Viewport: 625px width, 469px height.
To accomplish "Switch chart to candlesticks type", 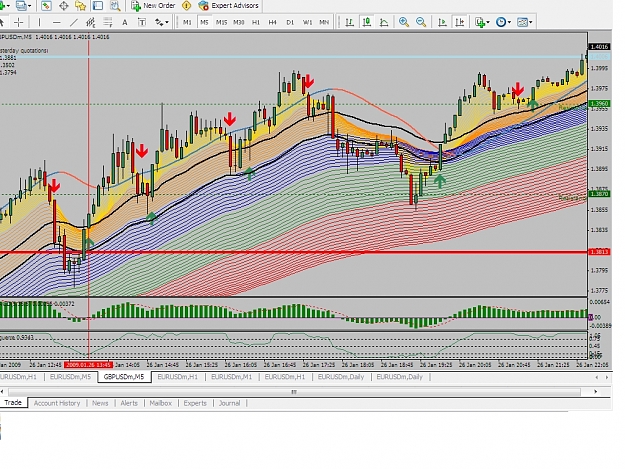I will (367, 22).
